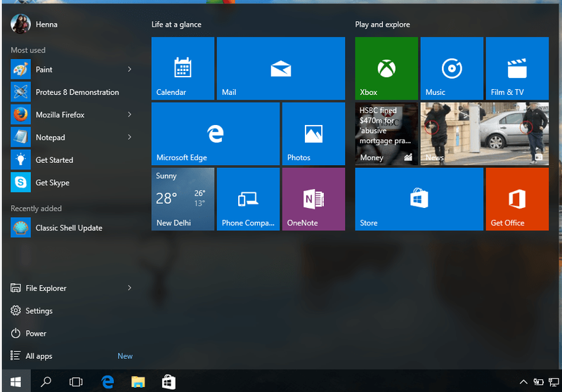This screenshot has width=562, height=392.
Task: Click the Windows Start button
Action: pyautogui.click(x=15, y=382)
